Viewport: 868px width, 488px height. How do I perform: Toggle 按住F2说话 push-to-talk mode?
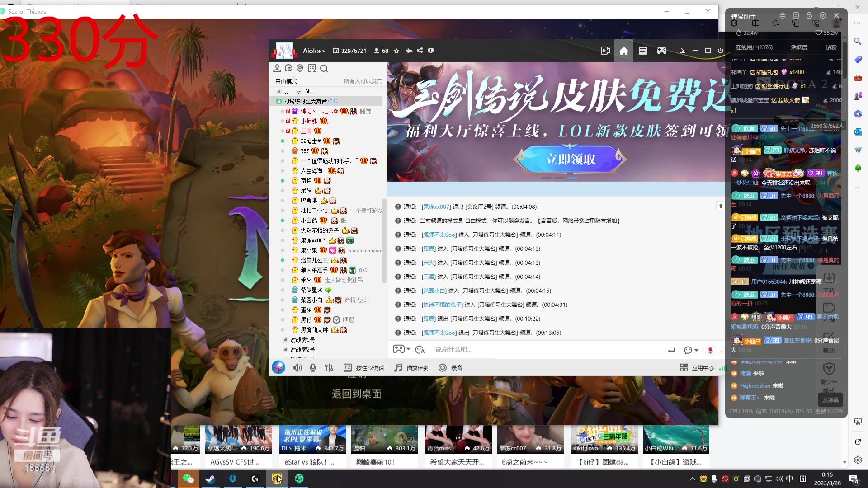click(x=364, y=368)
